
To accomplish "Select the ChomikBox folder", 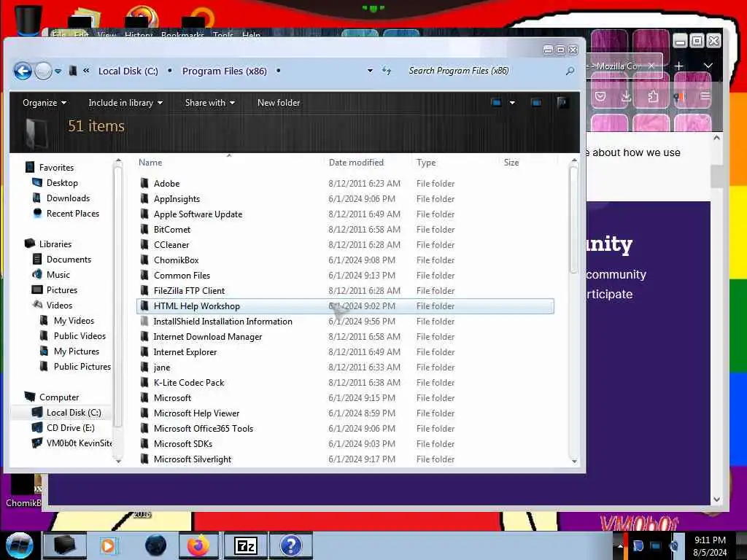I will click(345, 260).
